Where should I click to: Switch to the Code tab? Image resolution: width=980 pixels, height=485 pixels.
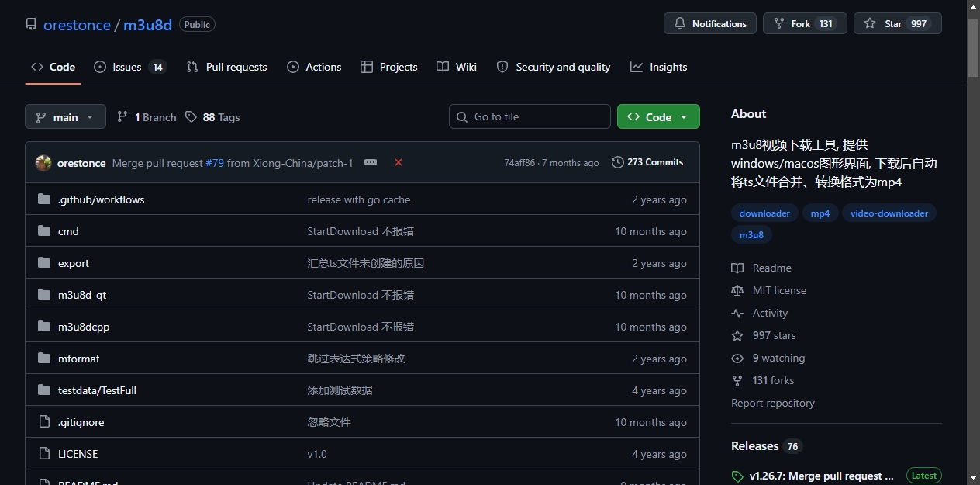(53, 67)
